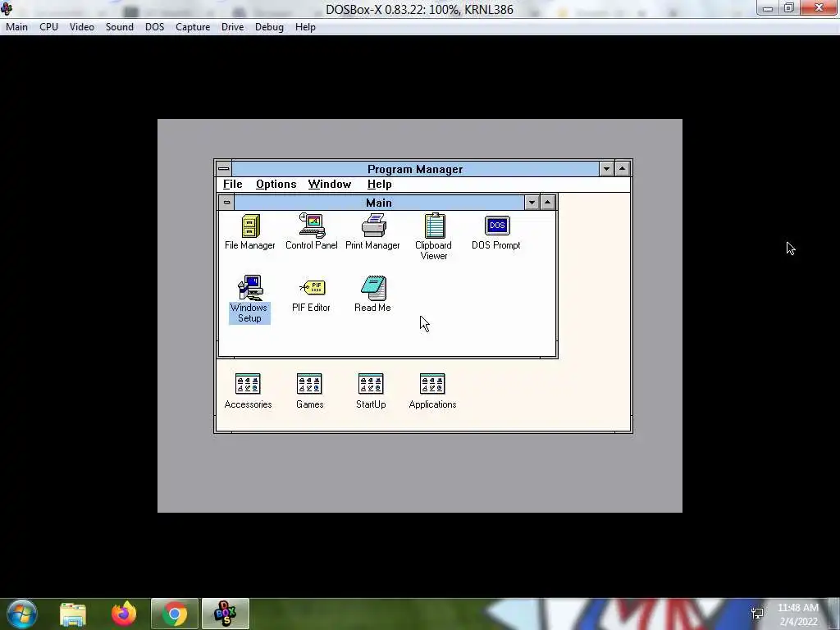The height and width of the screenshot is (630, 840).
Task: Minimize the Main group window
Action: pos(532,203)
